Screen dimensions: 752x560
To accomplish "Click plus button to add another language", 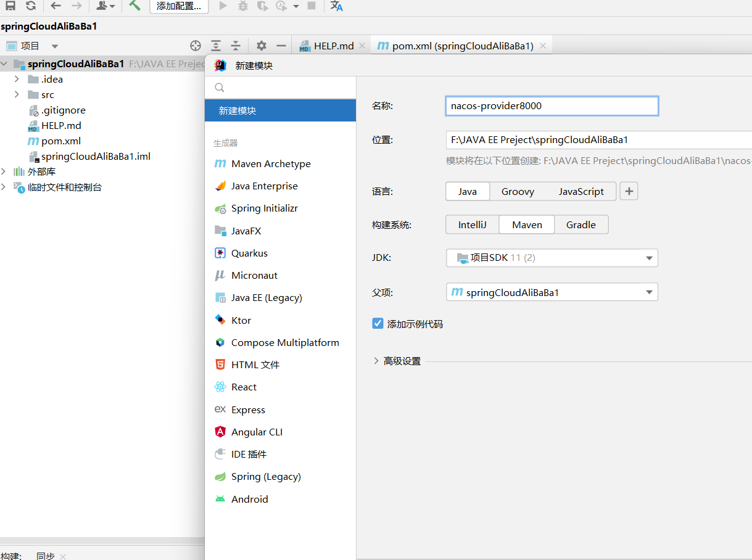I will pyautogui.click(x=629, y=191).
